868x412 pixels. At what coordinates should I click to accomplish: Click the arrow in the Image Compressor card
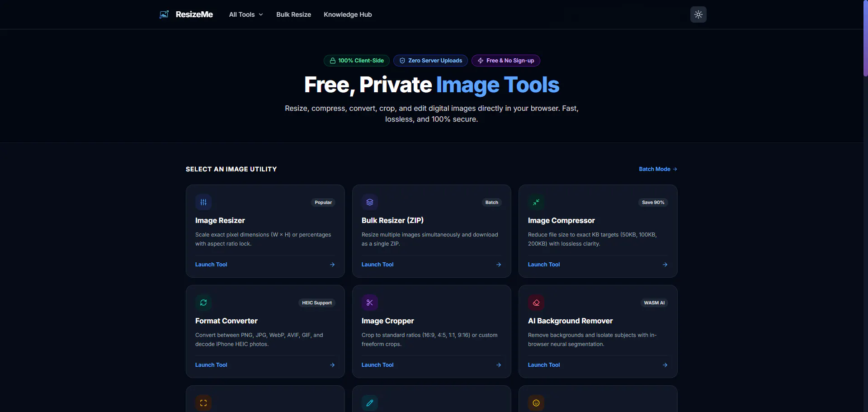click(665, 265)
